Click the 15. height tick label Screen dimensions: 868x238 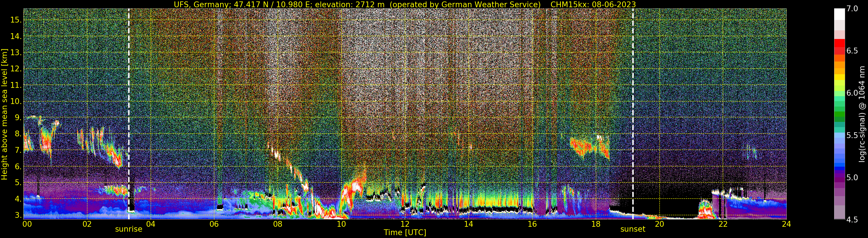pyautogui.click(x=16, y=20)
